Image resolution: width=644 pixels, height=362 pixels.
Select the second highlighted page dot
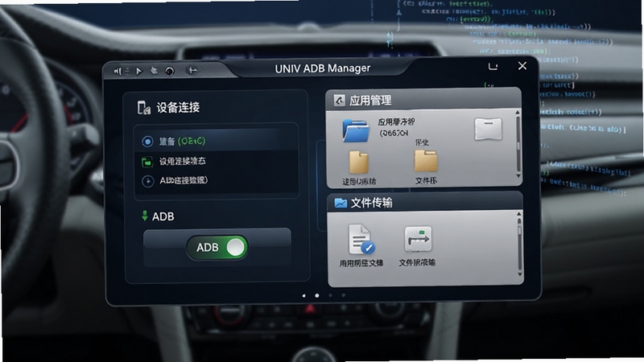[317, 295]
